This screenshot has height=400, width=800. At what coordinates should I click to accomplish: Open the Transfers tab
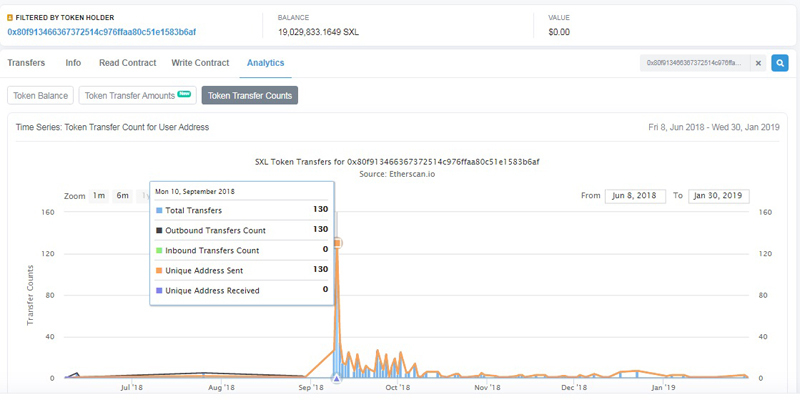click(26, 63)
